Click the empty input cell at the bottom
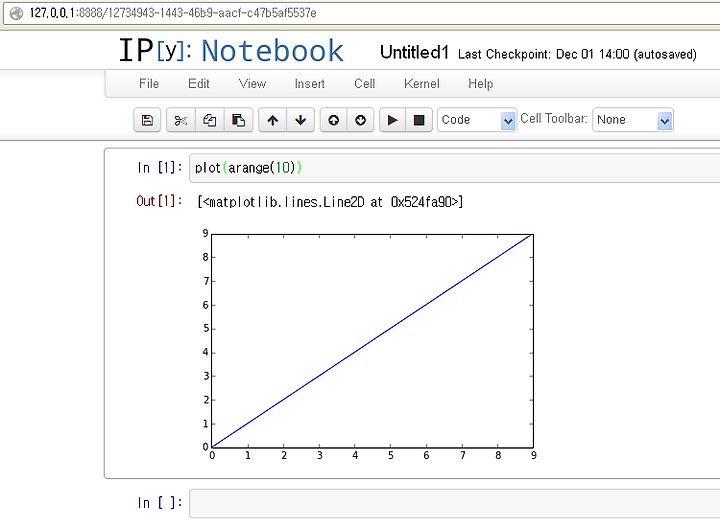The height and width of the screenshot is (528, 720). tap(455, 504)
